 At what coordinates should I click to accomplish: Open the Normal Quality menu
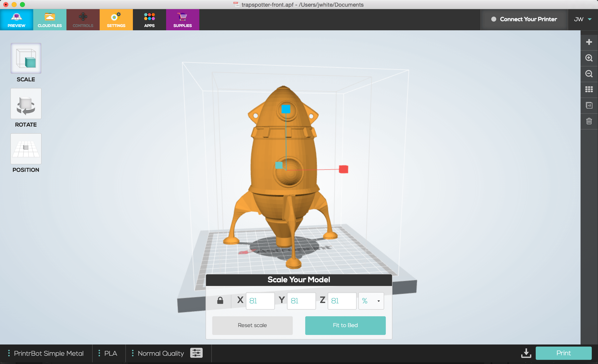(158, 353)
